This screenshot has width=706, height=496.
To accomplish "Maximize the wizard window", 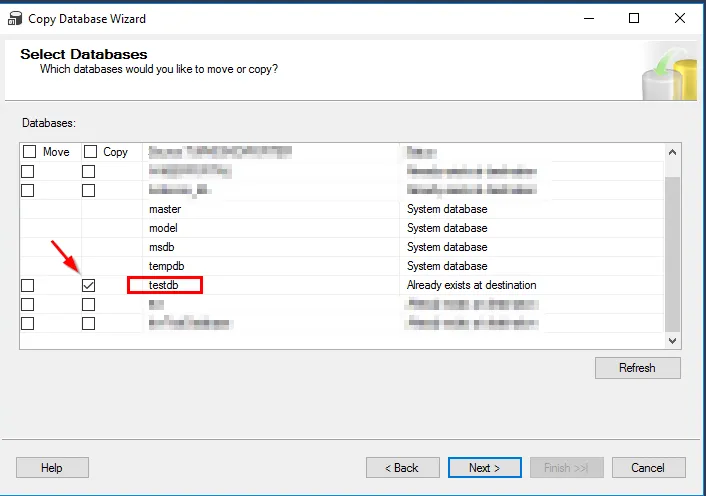I will [x=634, y=18].
